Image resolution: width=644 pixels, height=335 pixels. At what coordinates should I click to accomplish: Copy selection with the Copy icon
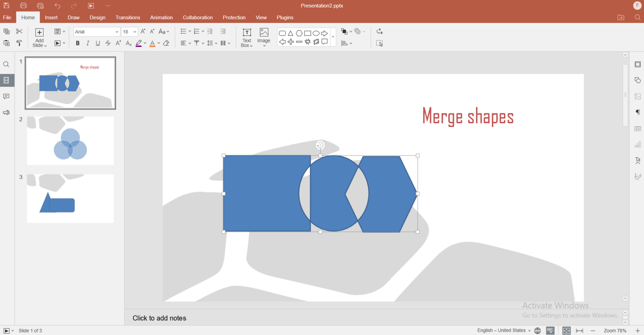pos(7,31)
